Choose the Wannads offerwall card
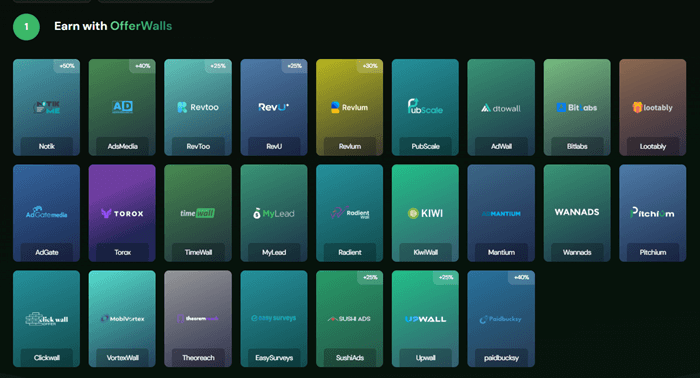The height and width of the screenshot is (378, 700). tap(577, 213)
